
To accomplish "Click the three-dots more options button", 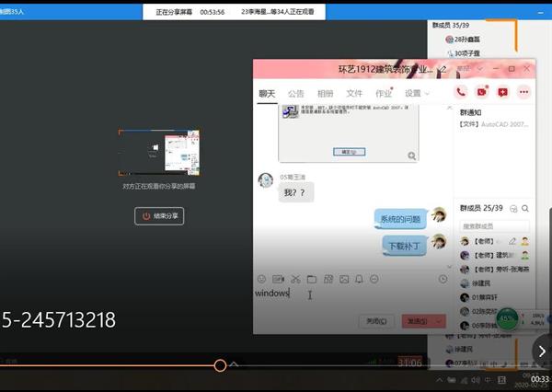I will point(523,92).
